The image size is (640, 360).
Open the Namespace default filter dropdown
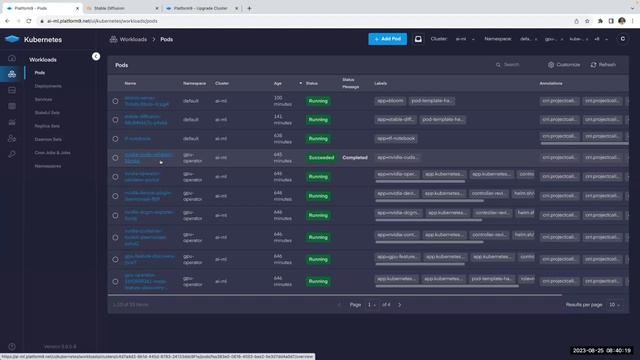529,39
